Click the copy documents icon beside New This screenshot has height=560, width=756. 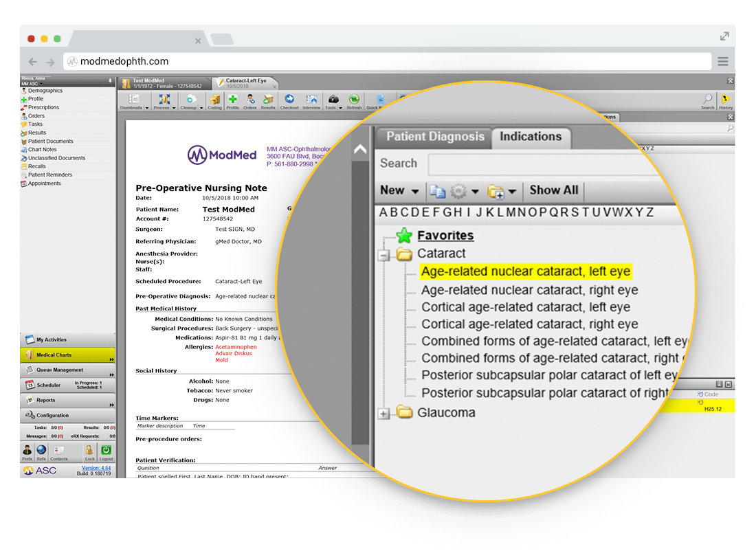437,191
